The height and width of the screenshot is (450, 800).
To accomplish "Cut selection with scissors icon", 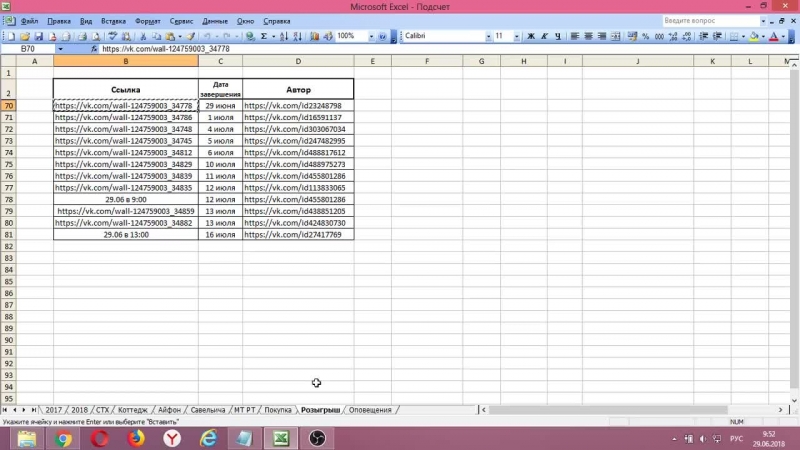I will coord(143,36).
